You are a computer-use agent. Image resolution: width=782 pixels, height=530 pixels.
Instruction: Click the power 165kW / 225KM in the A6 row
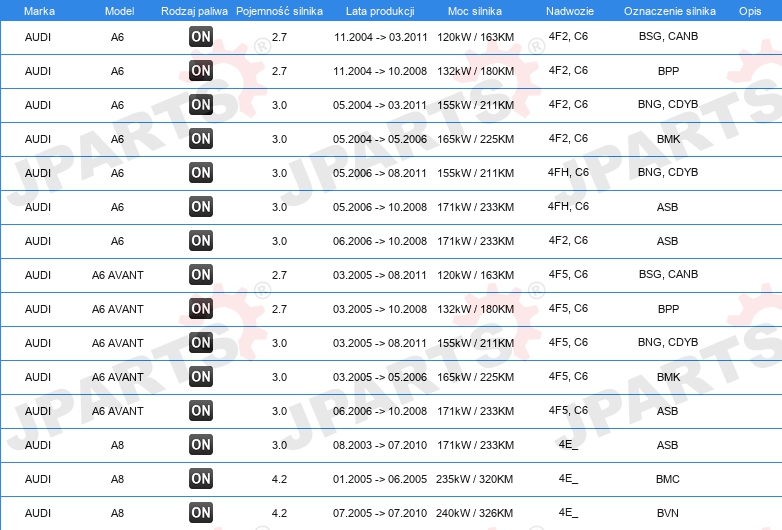coord(475,139)
